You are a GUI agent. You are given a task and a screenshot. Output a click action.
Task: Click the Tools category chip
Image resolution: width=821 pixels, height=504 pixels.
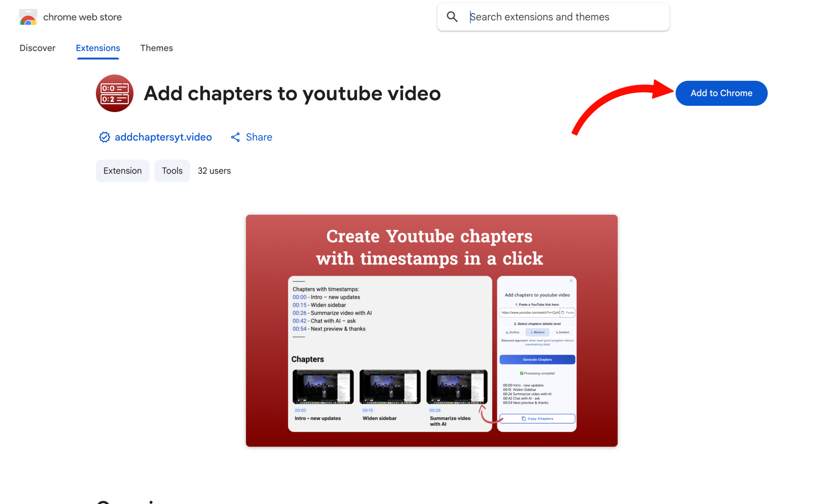tap(172, 171)
